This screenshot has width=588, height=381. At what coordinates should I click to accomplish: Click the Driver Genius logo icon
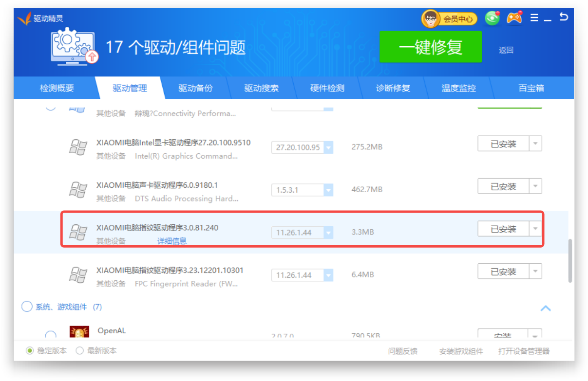pos(24,19)
